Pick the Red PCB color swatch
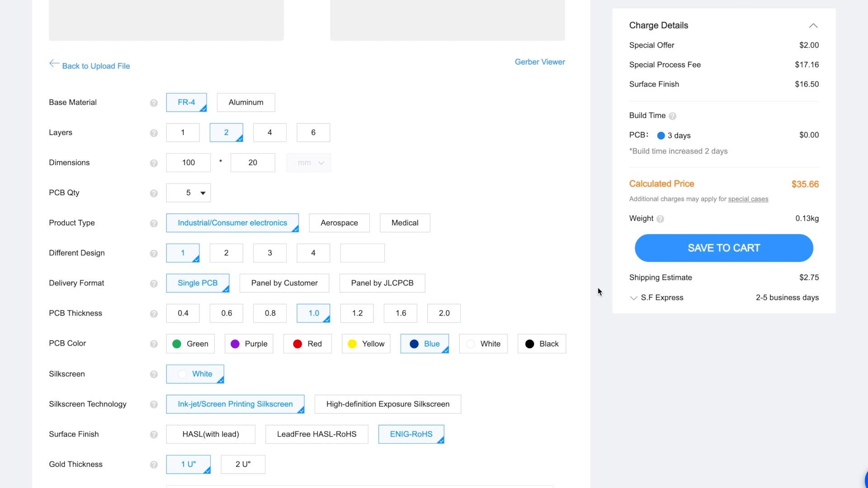The image size is (868, 488). 307,344
